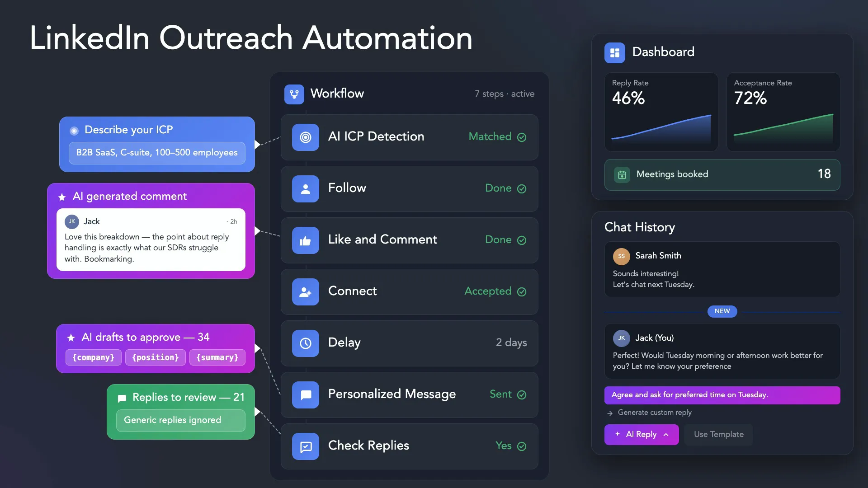
Task: Select the Agree and ask for preferred time suggestion
Action: pos(722,395)
